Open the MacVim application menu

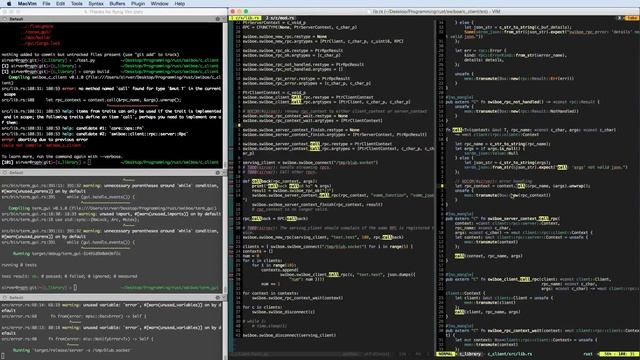coord(27,4)
